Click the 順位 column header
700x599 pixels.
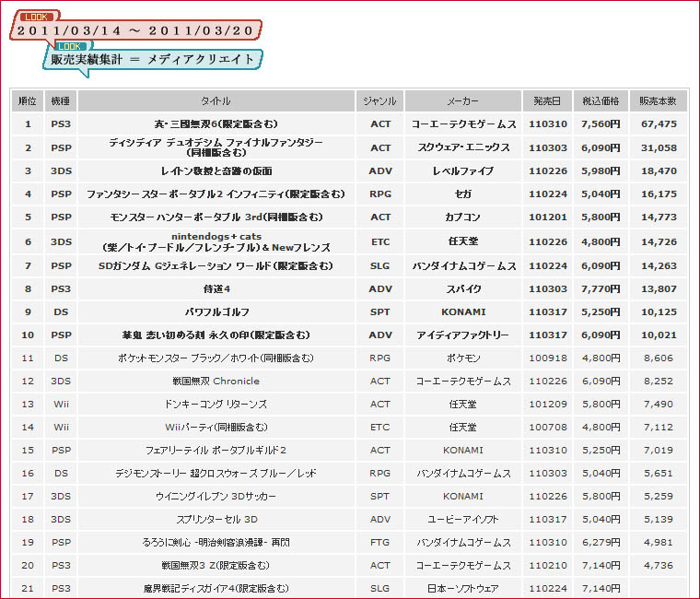(x=28, y=101)
